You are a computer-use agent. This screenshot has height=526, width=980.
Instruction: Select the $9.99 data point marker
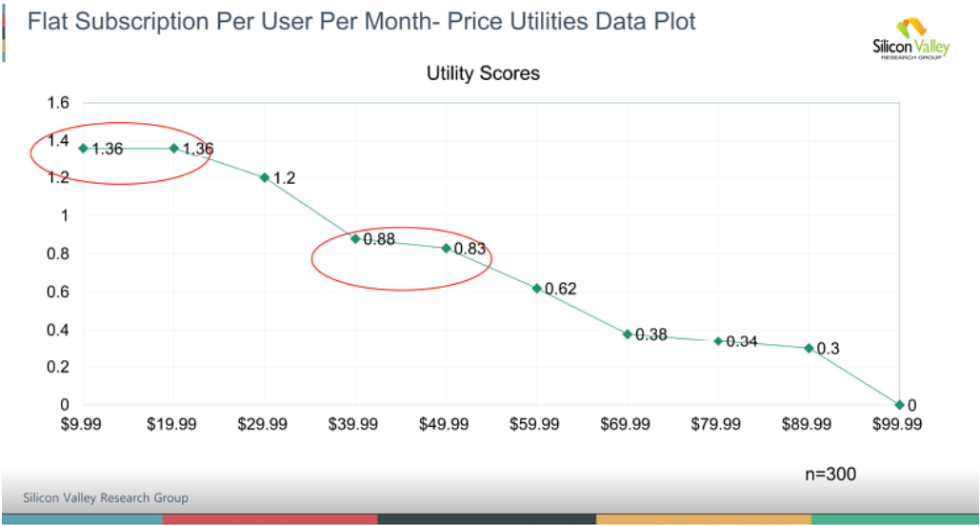coord(83,149)
